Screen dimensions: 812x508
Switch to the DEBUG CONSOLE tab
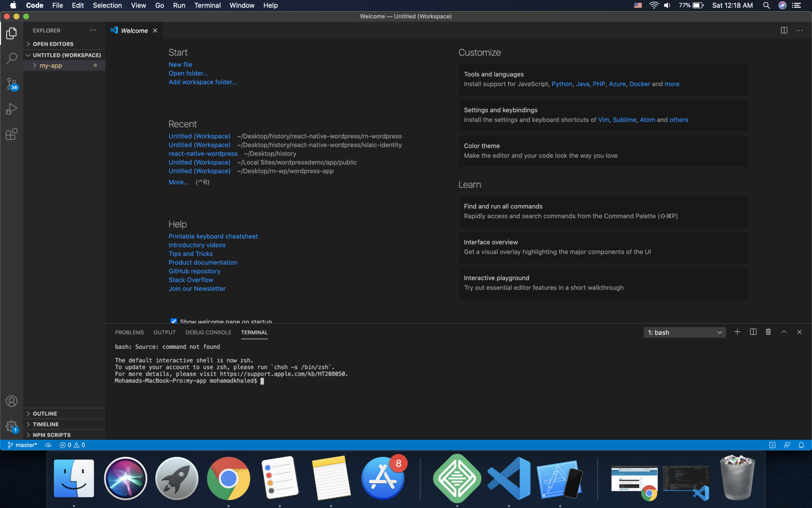[208, 332]
